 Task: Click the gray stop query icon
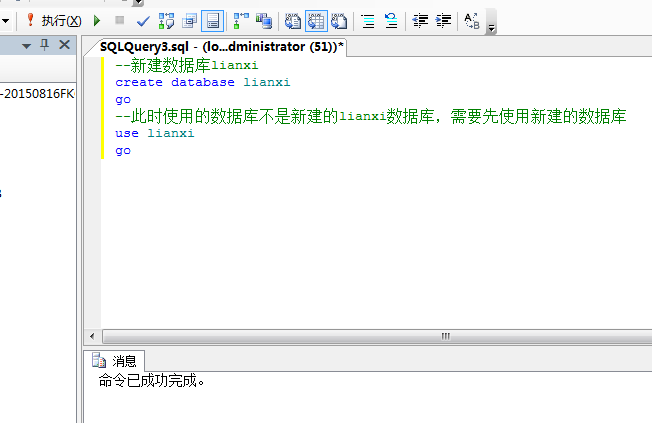[119, 20]
